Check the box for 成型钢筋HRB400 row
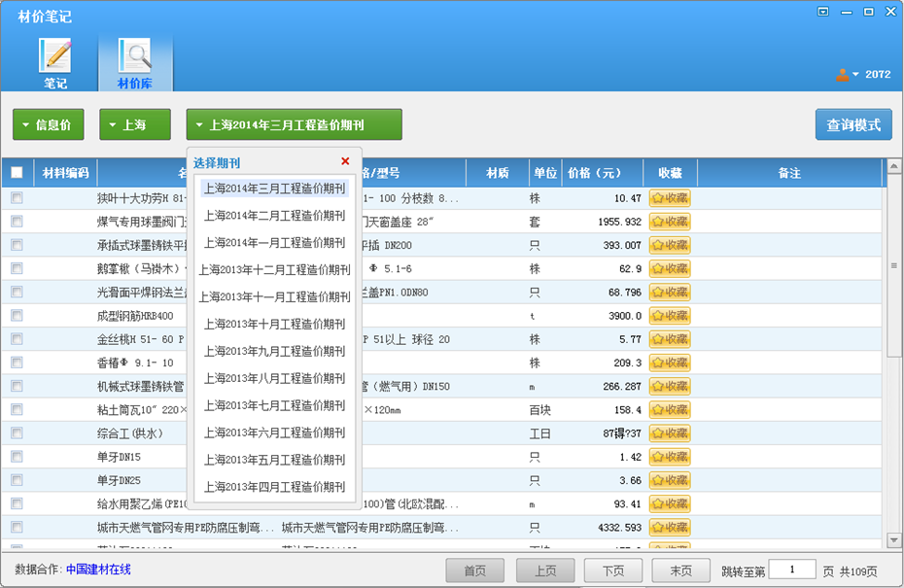The image size is (904, 588). pyautogui.click(x=17, y=316)
